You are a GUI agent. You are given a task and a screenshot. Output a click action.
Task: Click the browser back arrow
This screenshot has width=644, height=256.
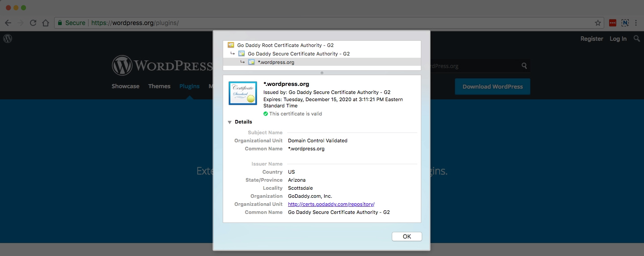coord(8,23)
